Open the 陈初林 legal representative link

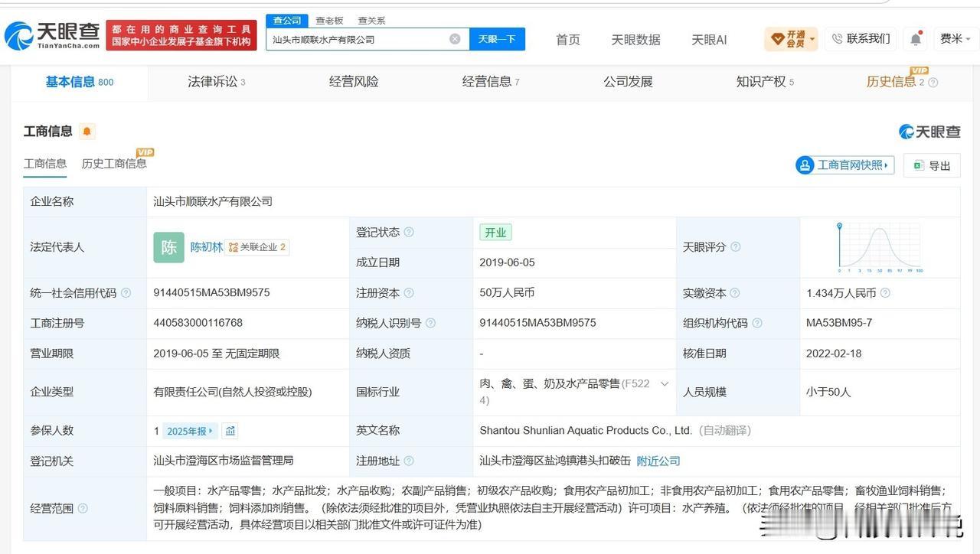(207, 247)
